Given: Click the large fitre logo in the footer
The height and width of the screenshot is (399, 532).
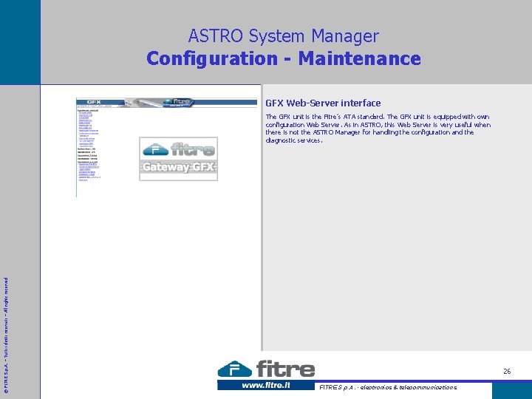Looking at the screenshot, I should (266, 369).
